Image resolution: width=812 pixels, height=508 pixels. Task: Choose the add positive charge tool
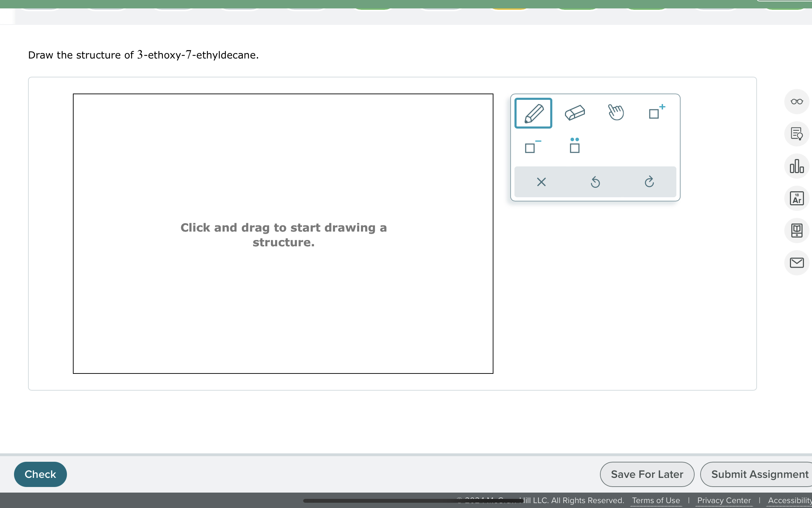[656, 112]
